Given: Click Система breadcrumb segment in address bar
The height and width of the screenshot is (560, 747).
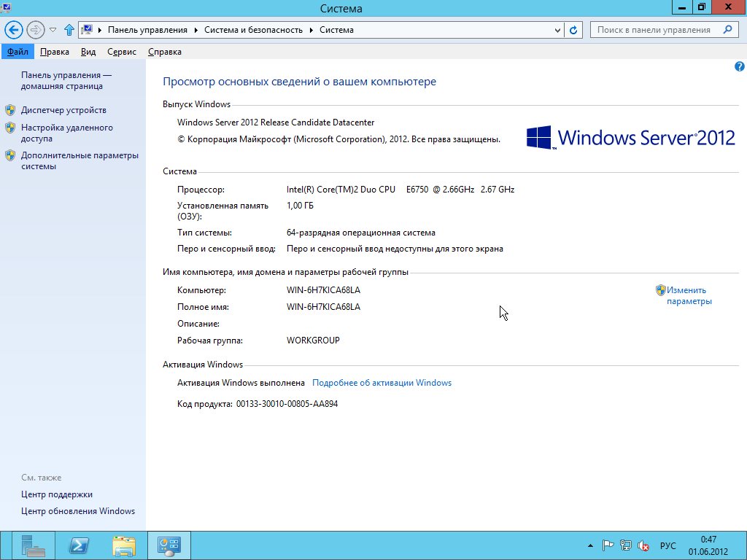Looking at the screenshot, I should (x=336, y=30).
